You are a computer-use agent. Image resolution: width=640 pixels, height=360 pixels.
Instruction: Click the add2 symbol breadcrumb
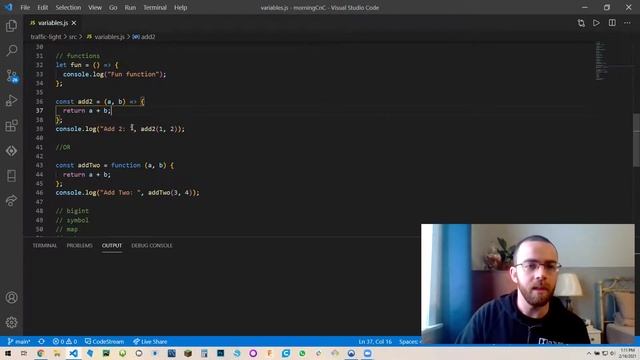pos(144,37)
